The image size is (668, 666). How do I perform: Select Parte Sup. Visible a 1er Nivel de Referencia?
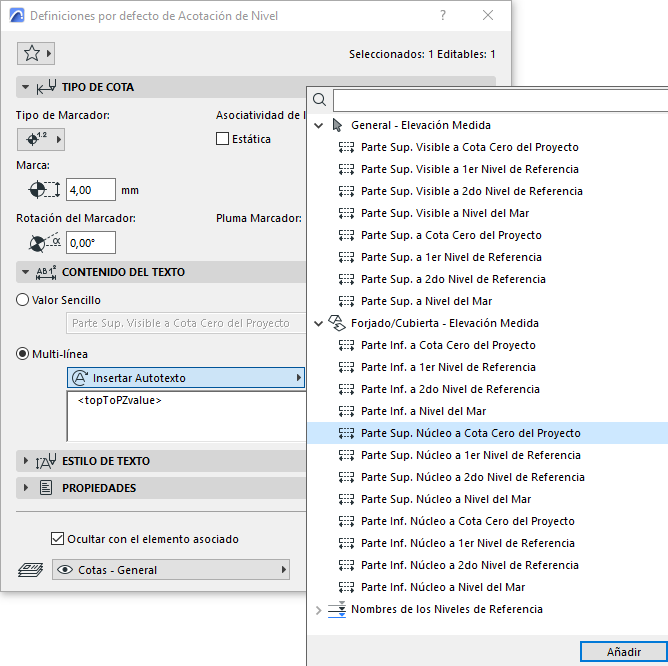tap(470, 169)
